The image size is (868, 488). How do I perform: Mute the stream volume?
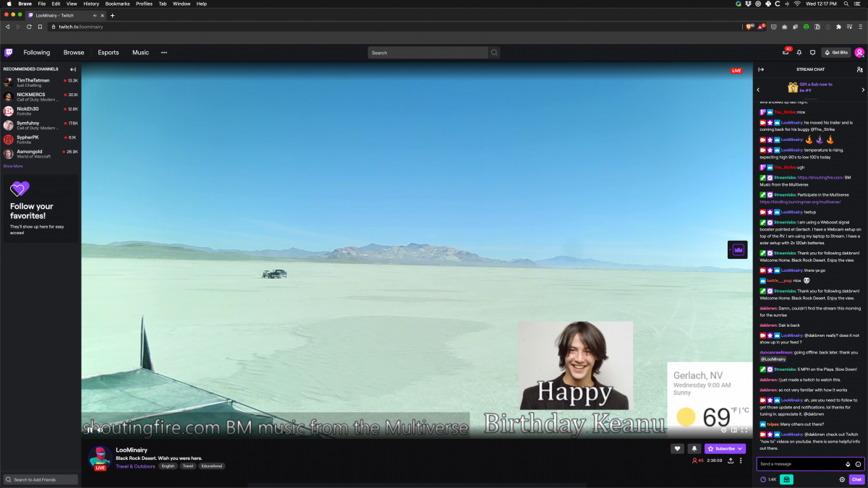(x=99, y=429)
